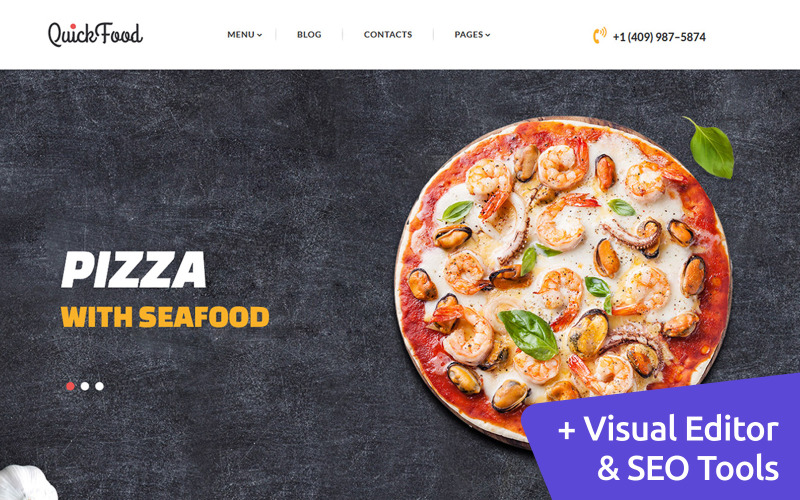This screenshot has width=800, height=500.
Task: Expand the MENU dropdown arrow
Action: point(260,35)
